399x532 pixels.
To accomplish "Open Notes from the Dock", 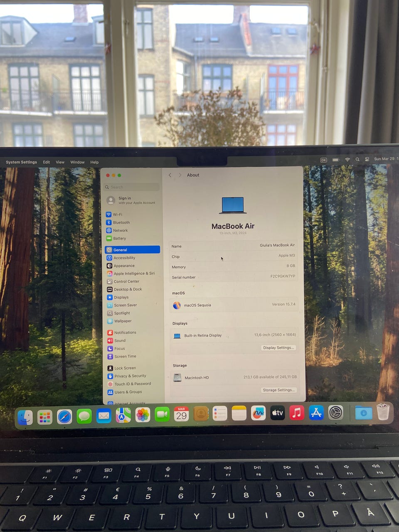I will pos(239,413).
